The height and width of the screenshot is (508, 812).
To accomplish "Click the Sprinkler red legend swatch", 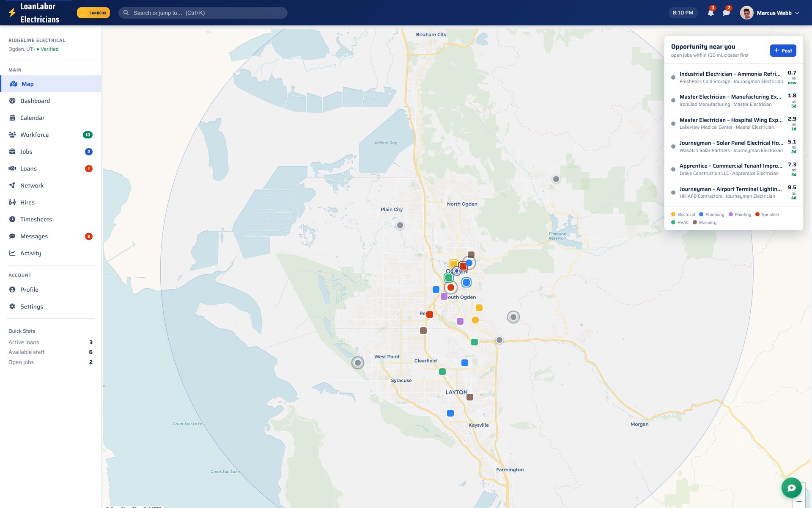I will [x=757, y=214].
